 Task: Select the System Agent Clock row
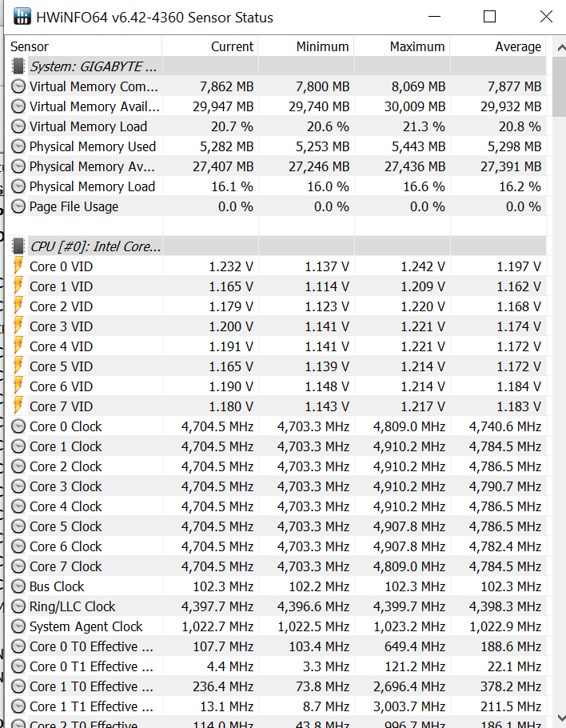pos(86,626)
